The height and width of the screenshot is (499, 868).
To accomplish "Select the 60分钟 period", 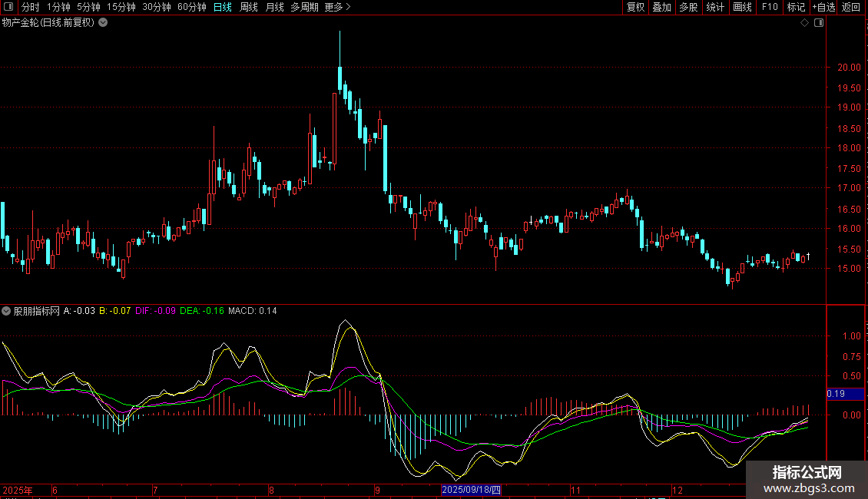I will point(191,7).
